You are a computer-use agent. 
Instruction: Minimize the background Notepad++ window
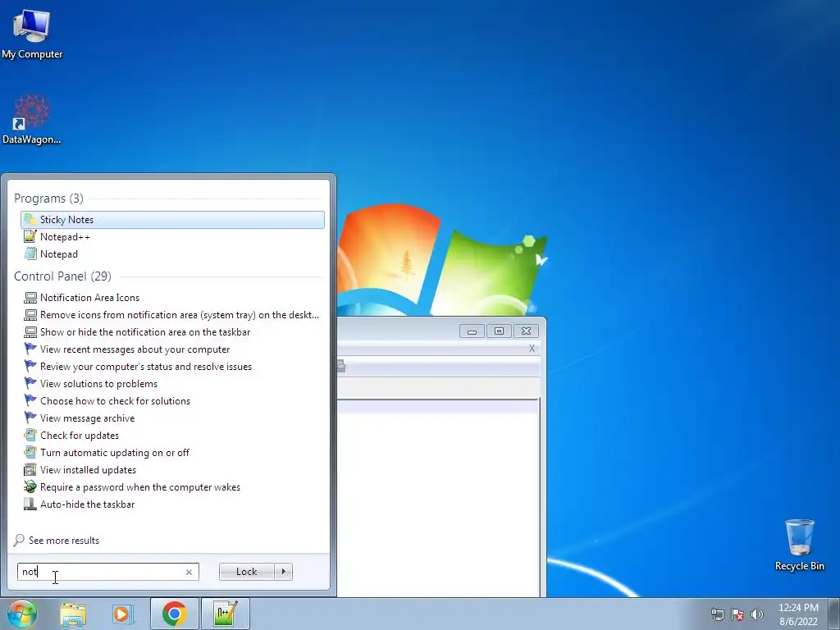(472, 331)
